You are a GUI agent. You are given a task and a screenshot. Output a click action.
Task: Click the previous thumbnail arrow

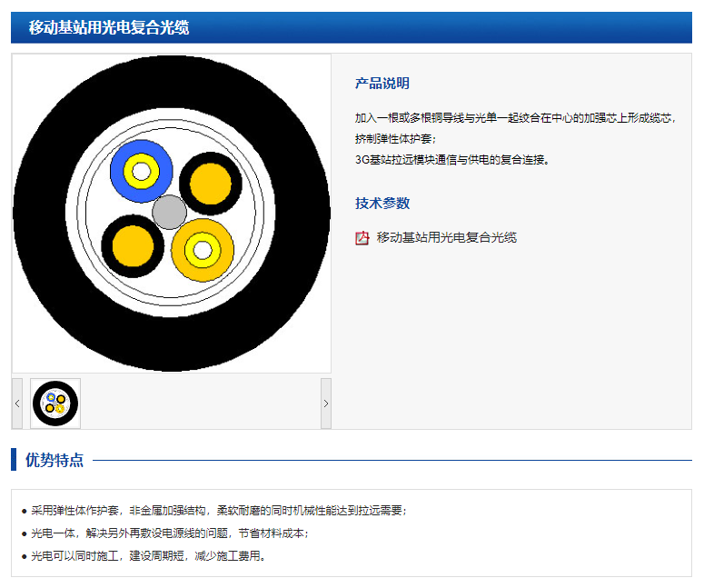pos(17,404)
